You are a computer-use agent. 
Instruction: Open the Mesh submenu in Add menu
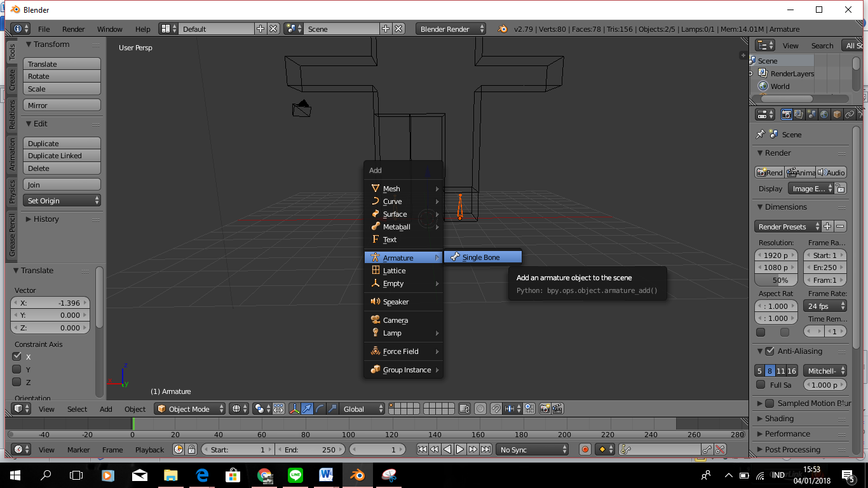click(x=403, y=189)
